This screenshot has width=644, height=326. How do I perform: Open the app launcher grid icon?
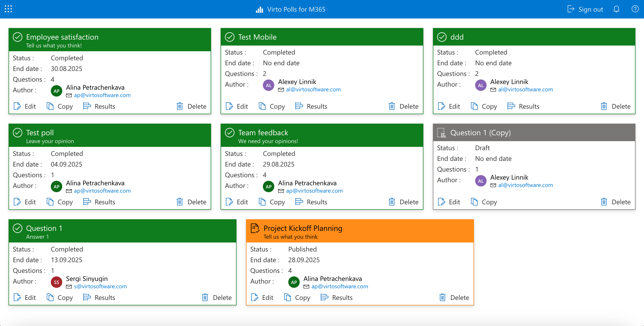[x=8, y=9]
